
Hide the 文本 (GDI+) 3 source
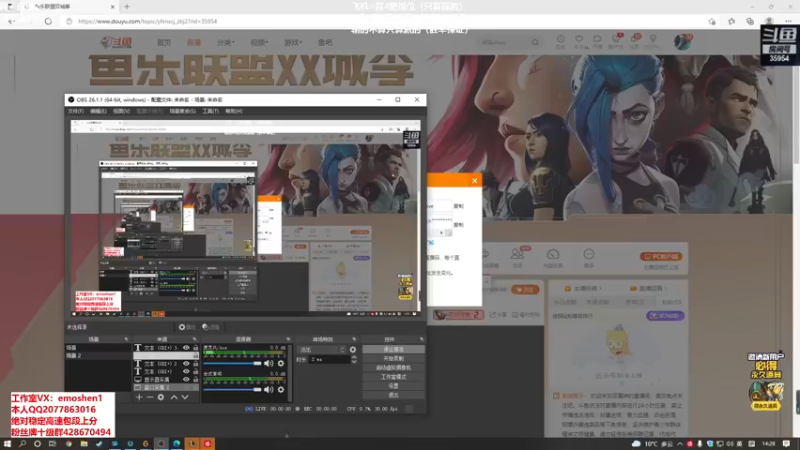pos(186,348)
